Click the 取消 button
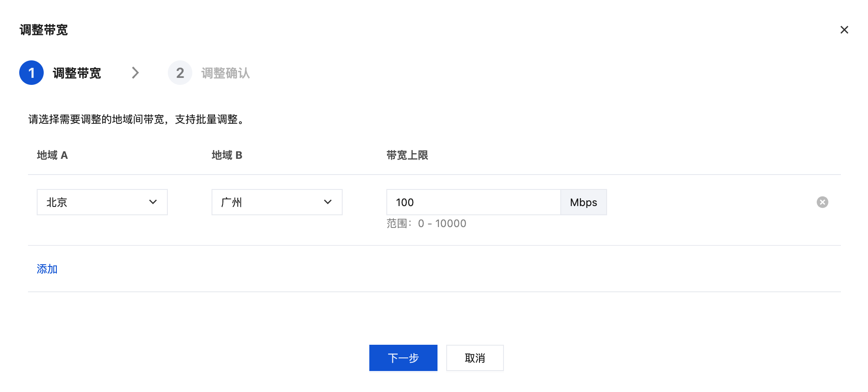This screenshot has height=392, width=868. pos(475,358)
